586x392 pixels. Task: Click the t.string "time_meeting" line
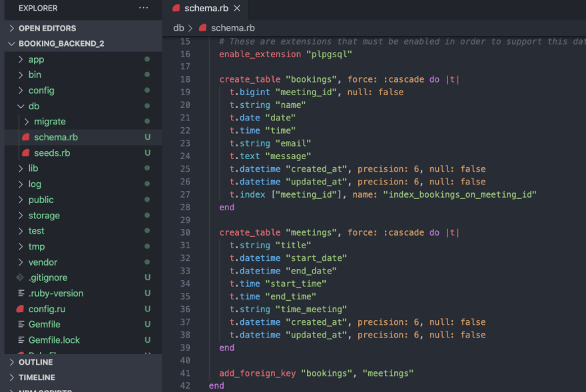(x=288, y=309)
